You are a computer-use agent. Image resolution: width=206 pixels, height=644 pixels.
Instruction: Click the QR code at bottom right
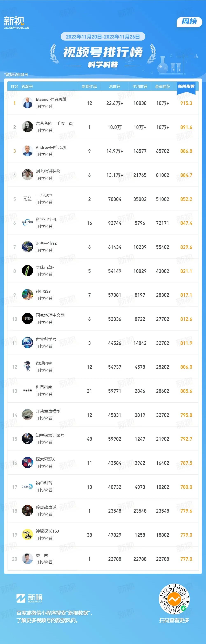click(x=174, y=599)
